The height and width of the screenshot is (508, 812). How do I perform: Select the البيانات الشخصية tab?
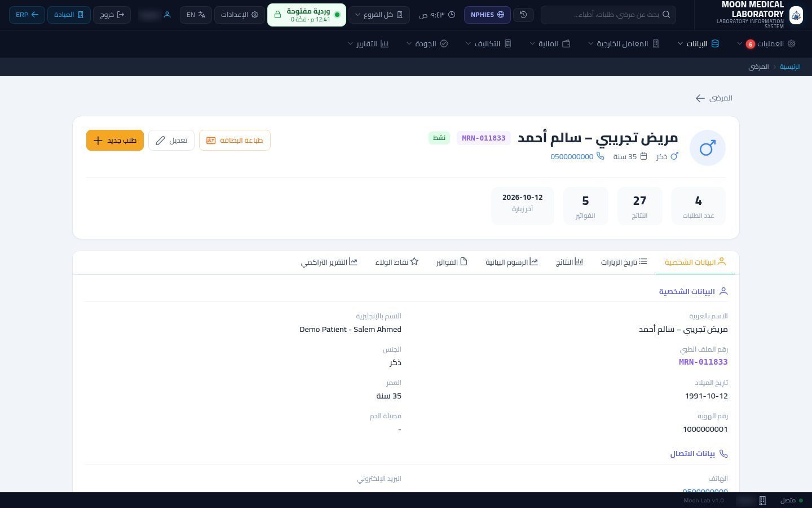click(x=695, y=262)
